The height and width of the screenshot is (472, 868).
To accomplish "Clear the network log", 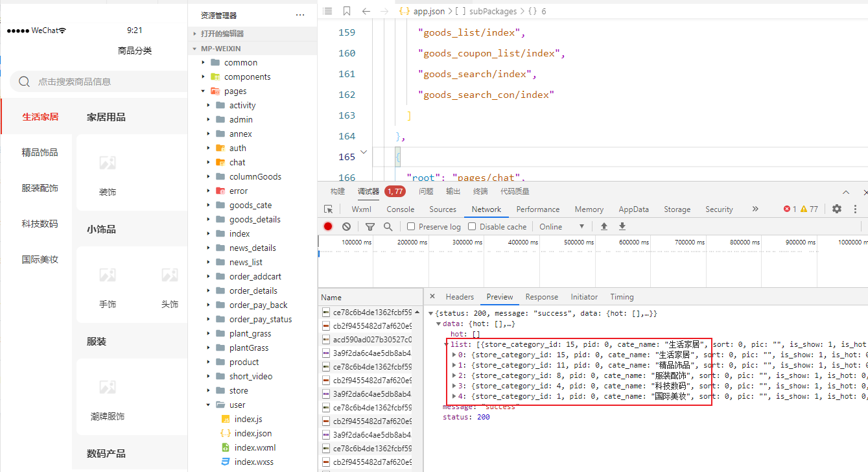I will pyautogui.click(x=347, y=226).
